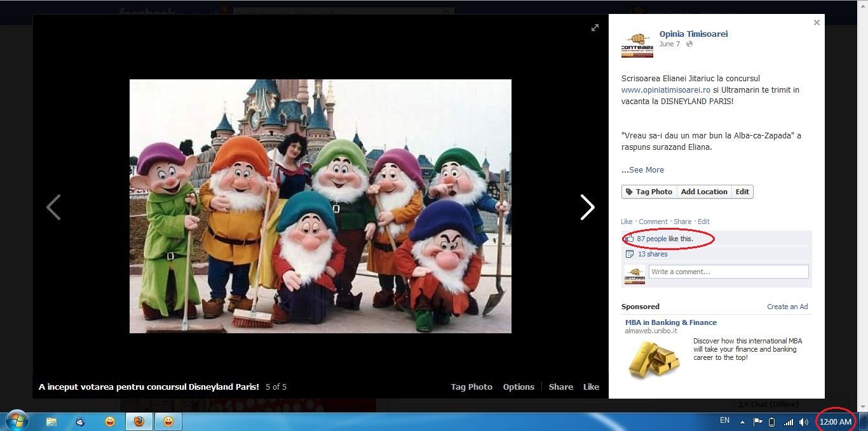This screenshot has width=868, height=431.
Task: Click the Show desktop strip after the clock
Action: [864, 421]
